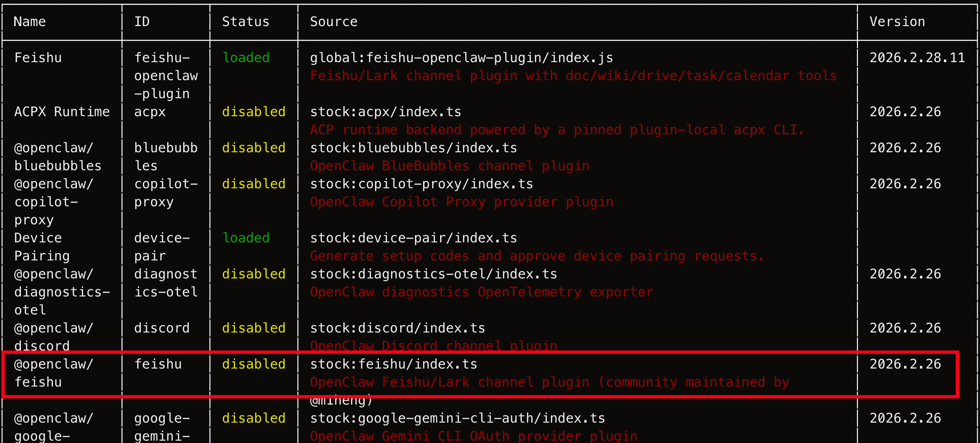Viewport: 980px width, 443px height.
Task: Click the ID column header
Action: [x=142, y=22]
